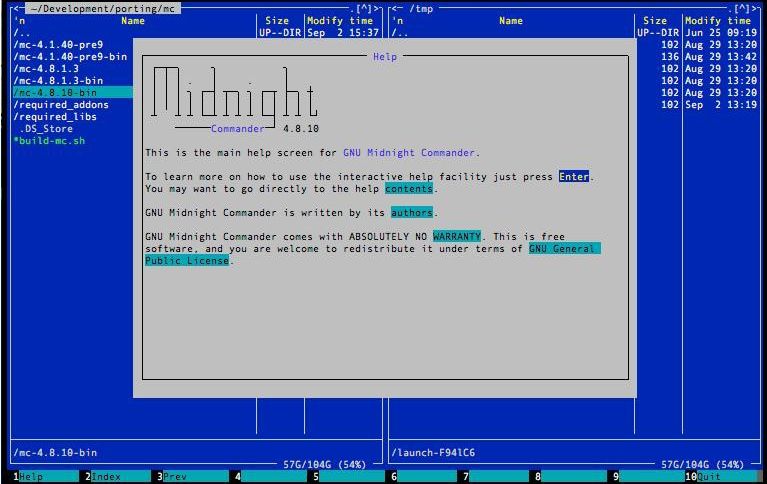The width and height of the screenshot is (767, 484).
Task: Open the WARRANTY link
Action: (457, 236)
